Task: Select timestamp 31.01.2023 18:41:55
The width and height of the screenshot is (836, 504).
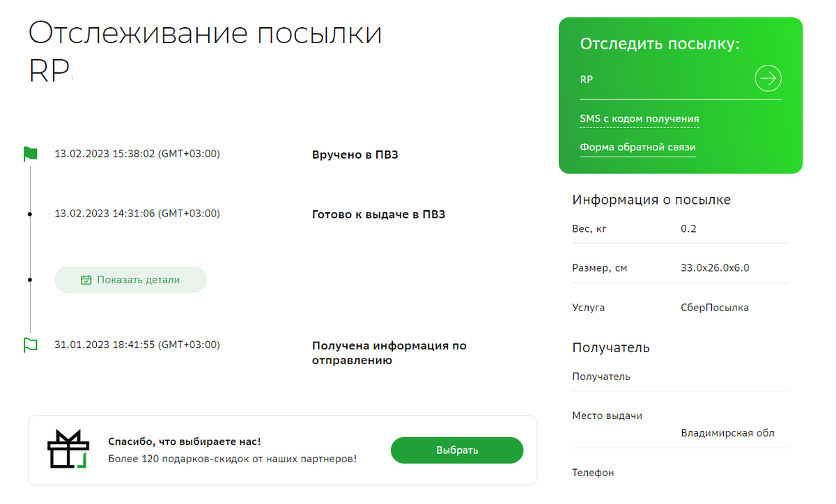Action: [x=137, y=345]
